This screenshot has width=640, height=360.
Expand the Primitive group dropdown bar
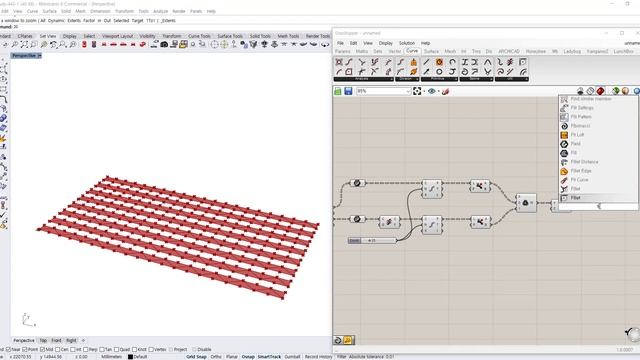pos(439,79)
